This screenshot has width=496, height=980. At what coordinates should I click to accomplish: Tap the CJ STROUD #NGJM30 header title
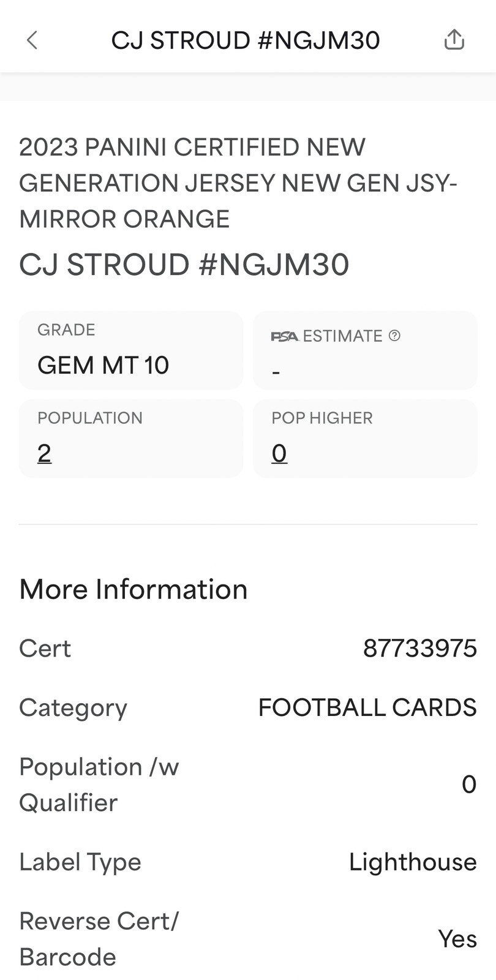click(246, 40)
